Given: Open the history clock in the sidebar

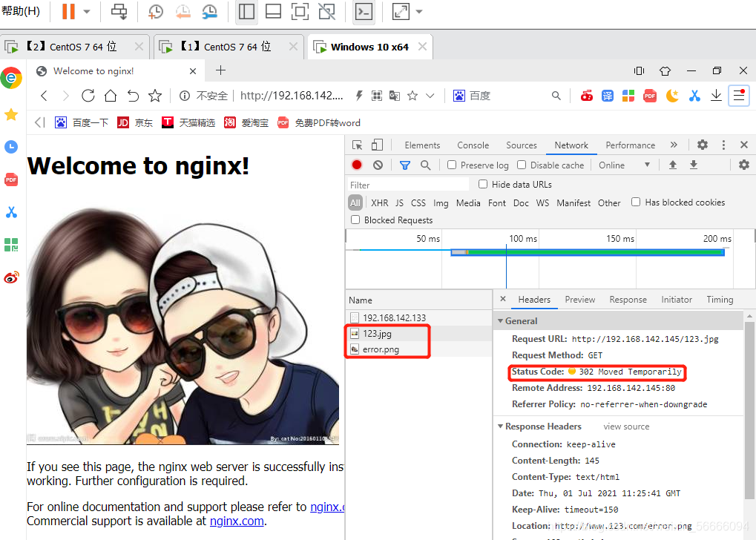Looking at the screenshot, I should click(11, 147).
